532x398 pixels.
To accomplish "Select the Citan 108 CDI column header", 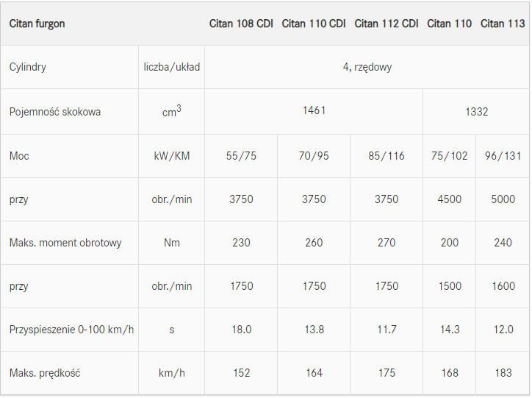I will coord(241,24).
